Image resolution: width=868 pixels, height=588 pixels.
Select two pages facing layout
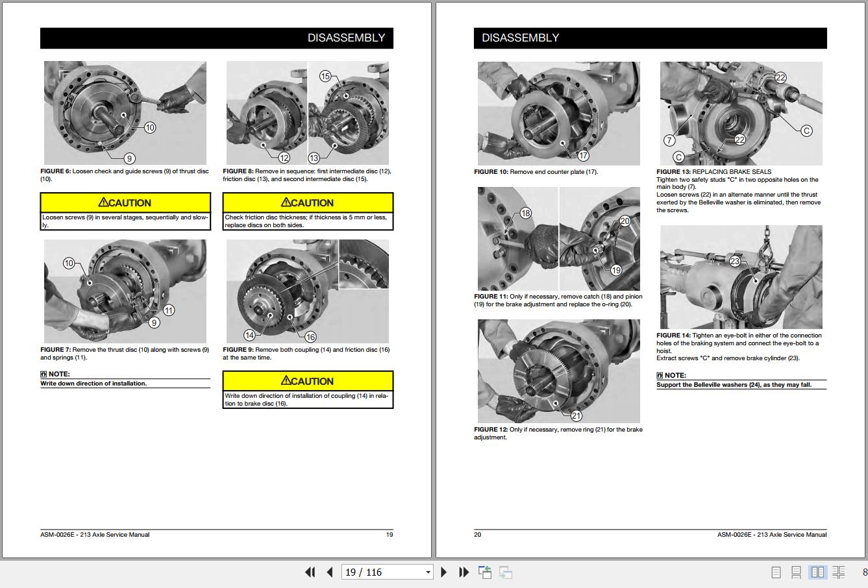point(817,572)
